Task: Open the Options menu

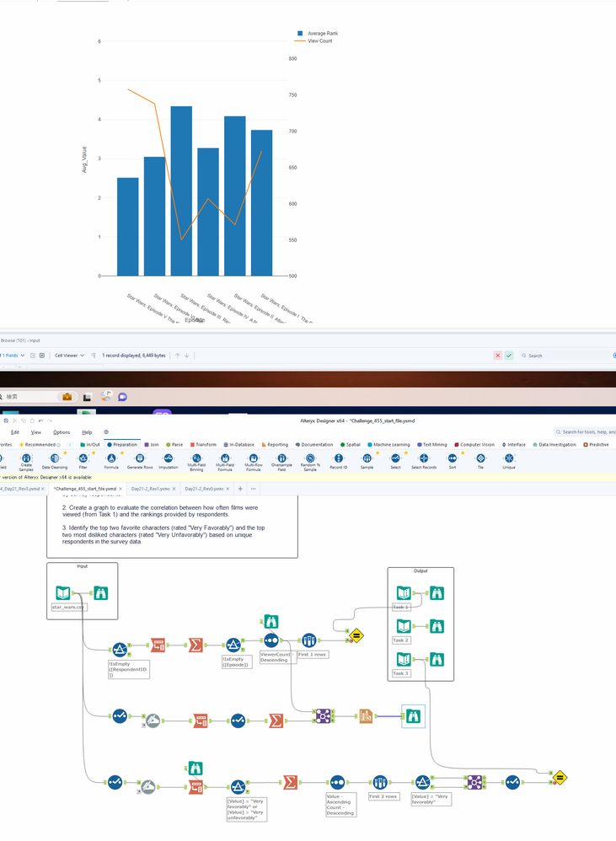Action: point(62,432)
